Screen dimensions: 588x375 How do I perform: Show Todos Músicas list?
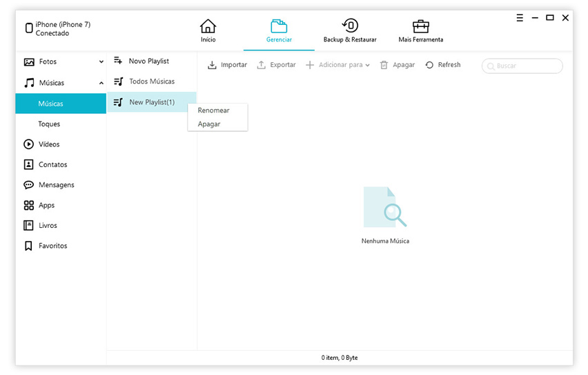point(152,81)
